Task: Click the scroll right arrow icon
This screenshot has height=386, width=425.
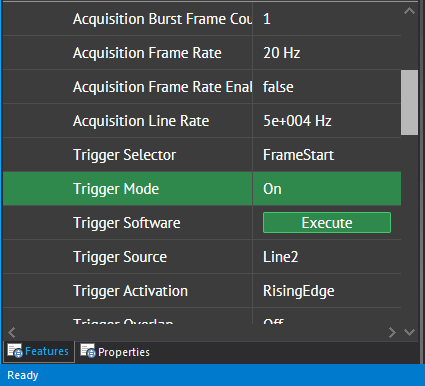Action: [x=392, y=332]
